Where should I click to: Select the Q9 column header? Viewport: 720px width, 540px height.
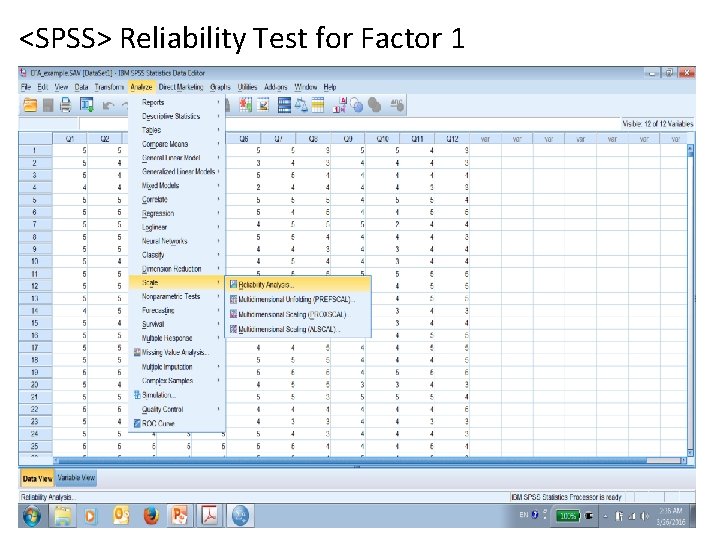[x=348, y=139]
